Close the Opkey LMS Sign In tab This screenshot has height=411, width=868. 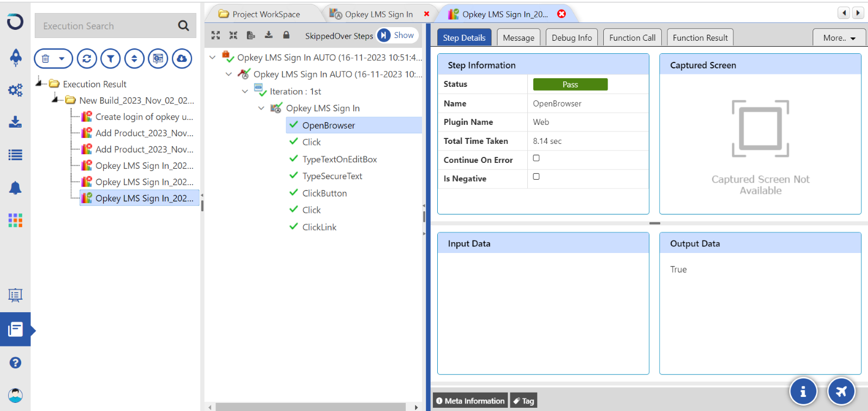coord(427,14)
